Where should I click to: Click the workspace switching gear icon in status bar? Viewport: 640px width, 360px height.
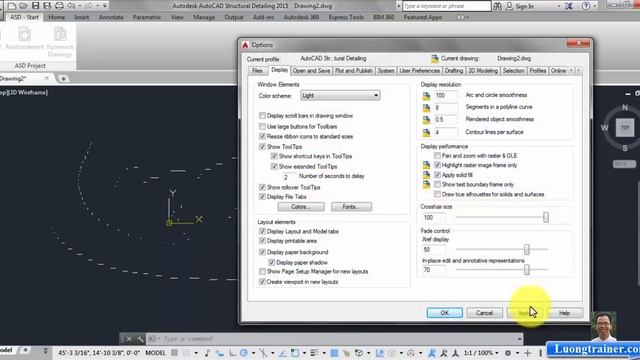(x=508, y=353)
